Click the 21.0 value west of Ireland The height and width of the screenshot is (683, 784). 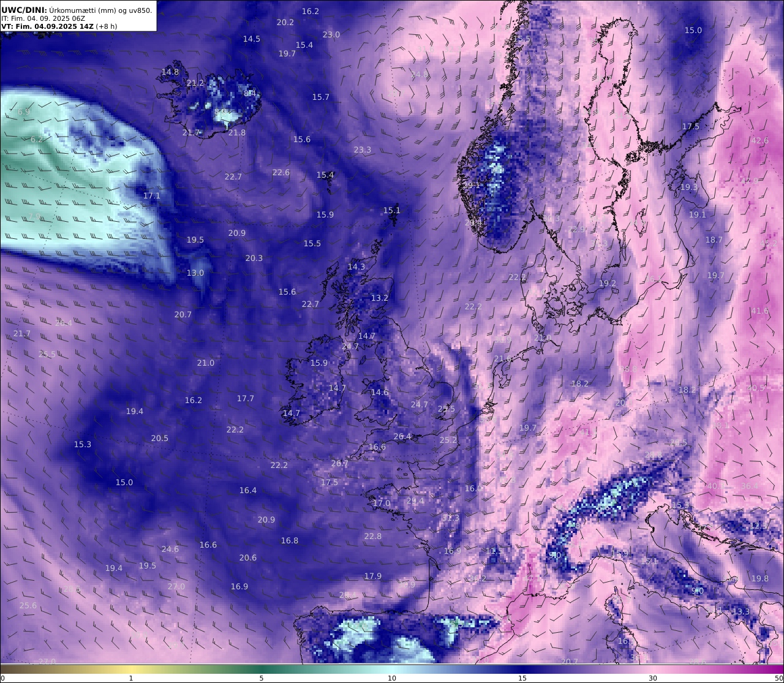click(206, 363)
